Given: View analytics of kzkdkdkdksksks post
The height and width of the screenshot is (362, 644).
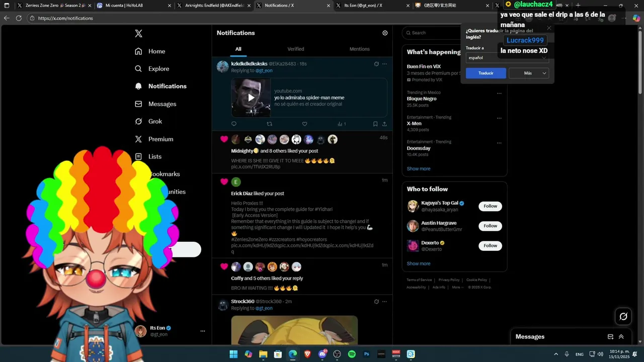Looking at the screenshot, I should [x=342, y=124].
